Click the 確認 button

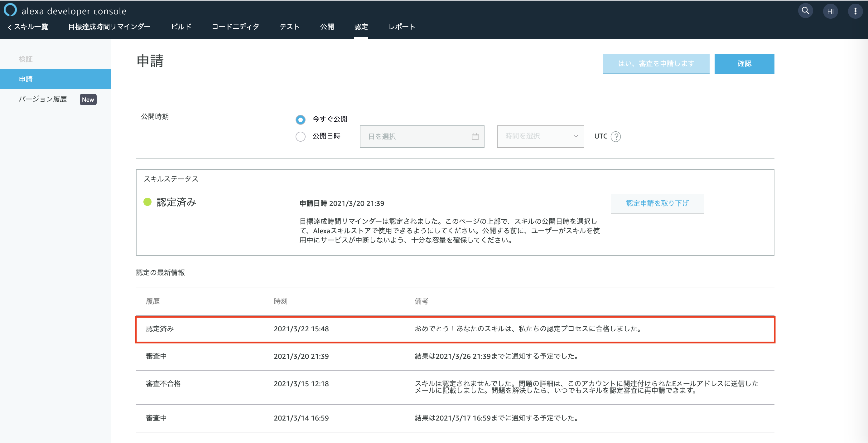(x=744, y=64)
